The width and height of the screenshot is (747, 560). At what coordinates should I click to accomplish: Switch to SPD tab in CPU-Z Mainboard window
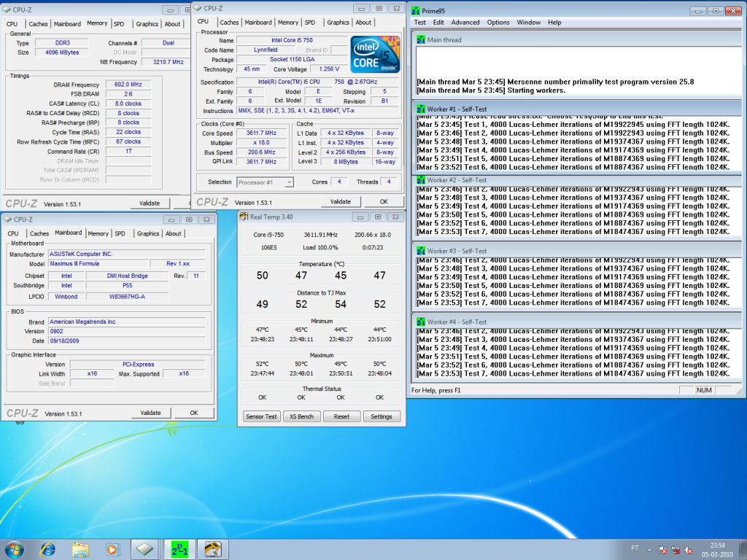coord(120,234)
